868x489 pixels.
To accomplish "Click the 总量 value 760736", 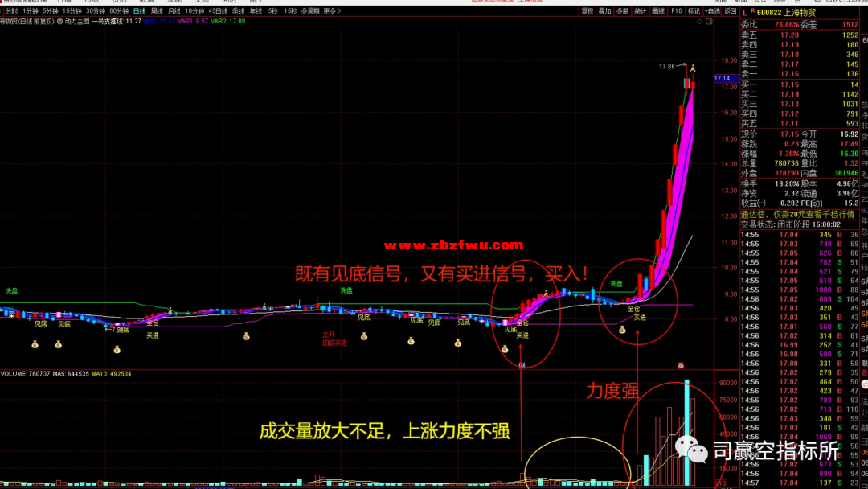I will pos(787,163).
